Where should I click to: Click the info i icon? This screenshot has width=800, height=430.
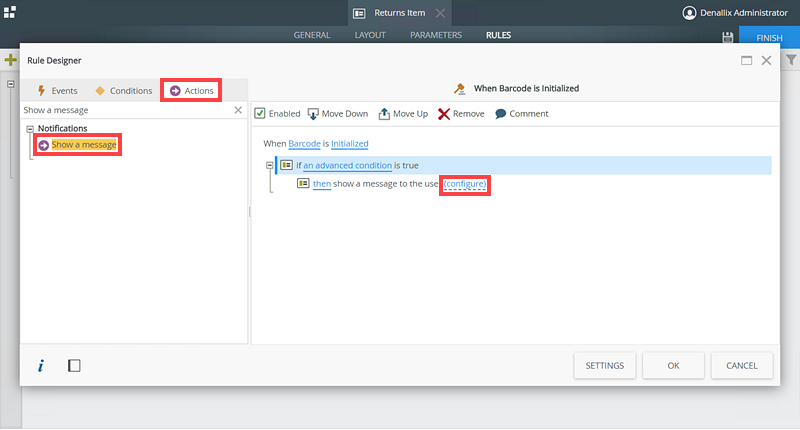(41, 366)
